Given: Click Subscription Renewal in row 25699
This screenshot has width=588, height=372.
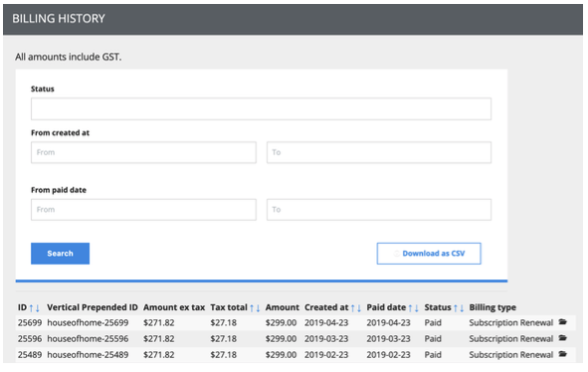Looking at the screenshot, I should [510, 323].
